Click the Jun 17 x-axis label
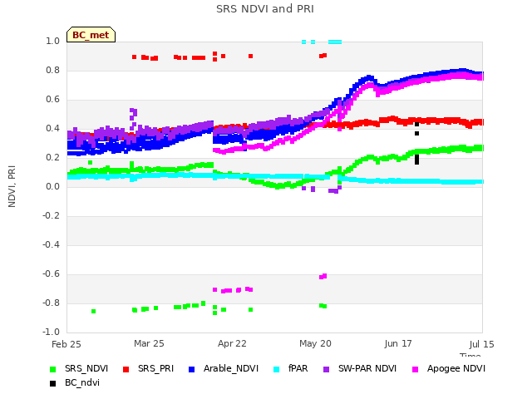Screen dimensions: 532x399 398,343
